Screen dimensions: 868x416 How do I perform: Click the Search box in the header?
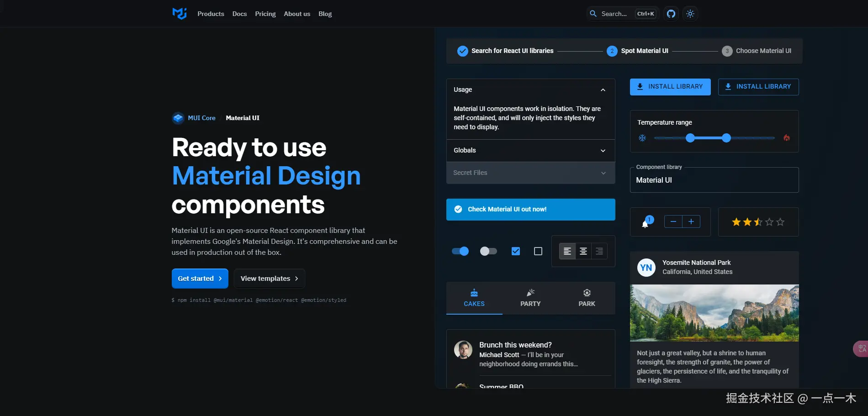(x=623, y=14)
